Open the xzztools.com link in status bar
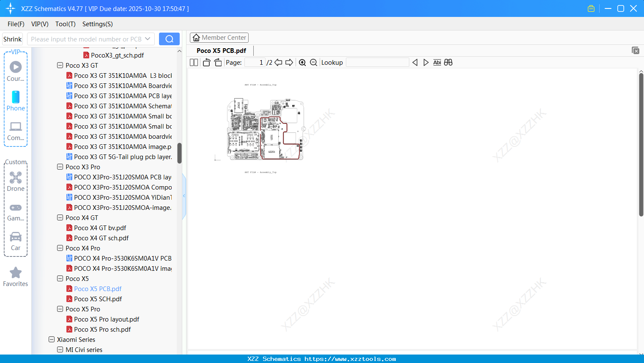This screenshot has height=363, width=644. 350,359
